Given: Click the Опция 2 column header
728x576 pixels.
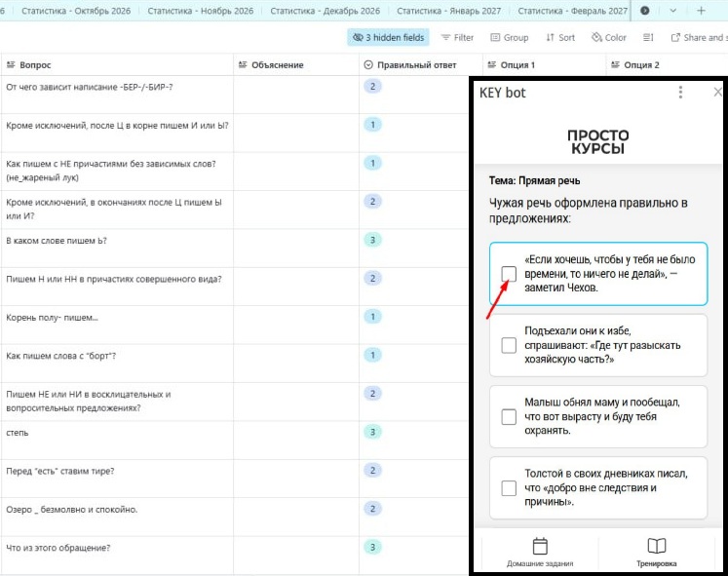Looking at the screenshot, I should pos(667,65).
